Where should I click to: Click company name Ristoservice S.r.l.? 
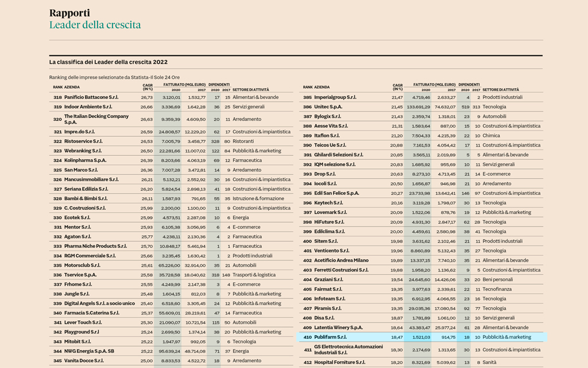83,141
